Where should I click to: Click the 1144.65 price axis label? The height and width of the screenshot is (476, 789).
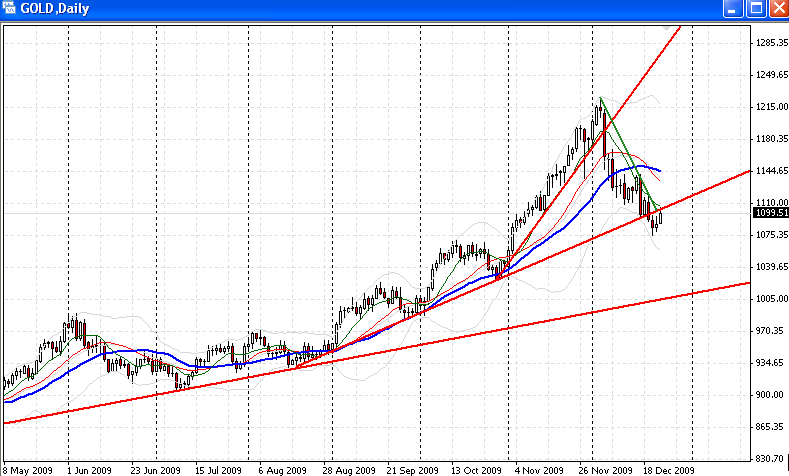(772, 171)
